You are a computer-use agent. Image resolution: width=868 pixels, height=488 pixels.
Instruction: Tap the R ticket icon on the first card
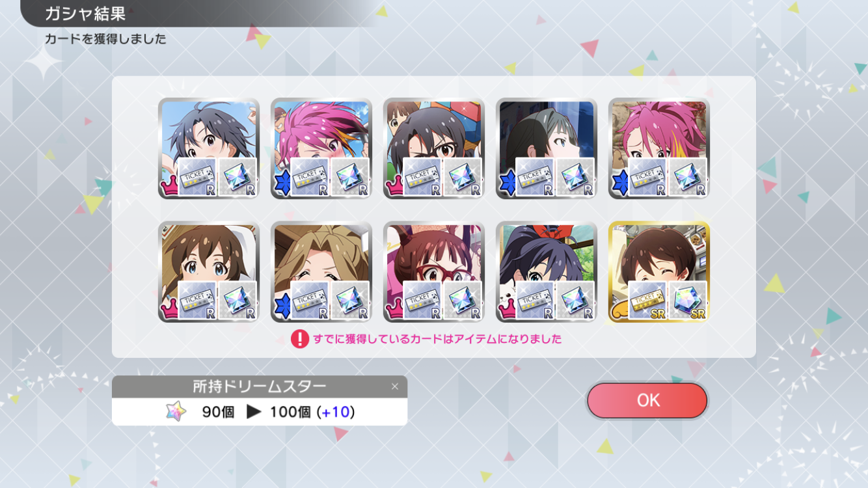point(197,176)
